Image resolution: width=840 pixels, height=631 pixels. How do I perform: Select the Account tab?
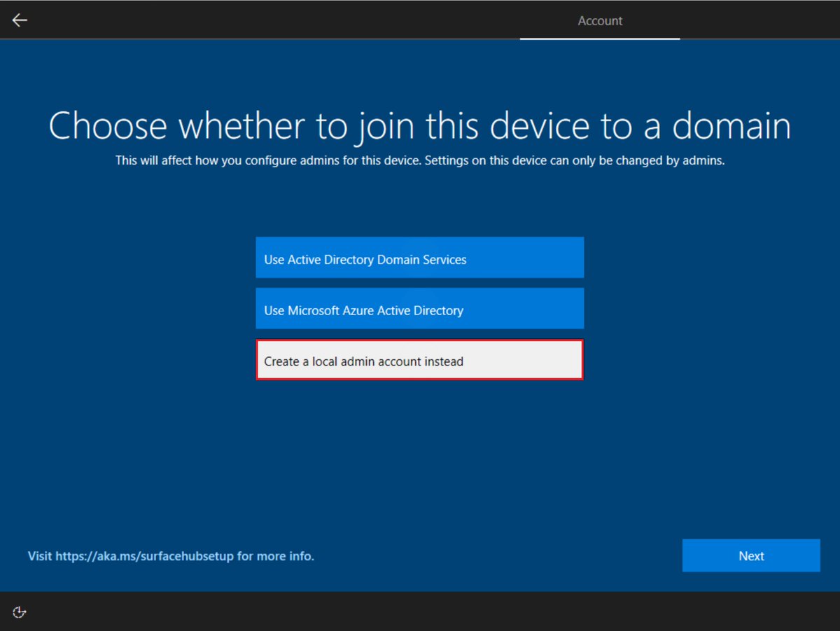tap(600, 21)
